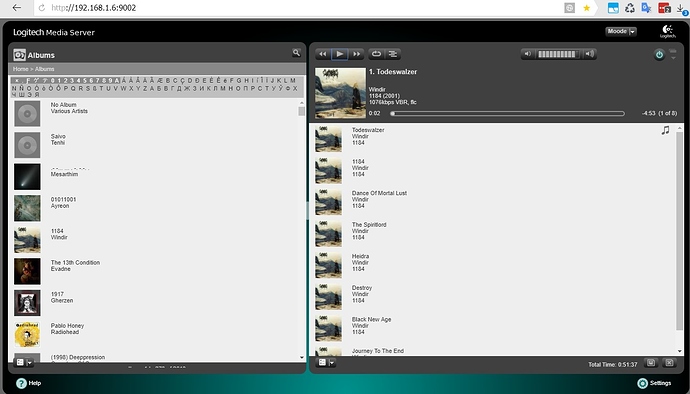Click the browser downloads icon
The image size is (690, 394).
[x=681, y=8]
